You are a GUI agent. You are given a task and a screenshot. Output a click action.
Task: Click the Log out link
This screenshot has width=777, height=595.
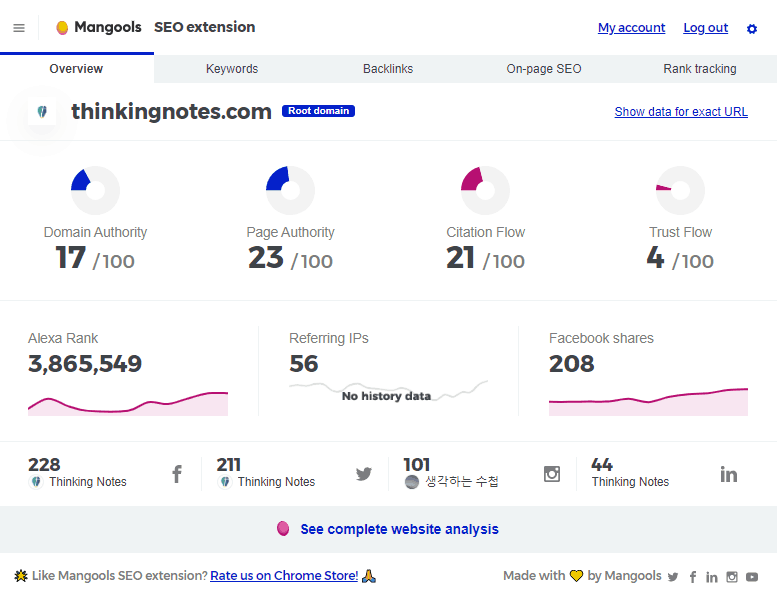pyautogui.click(x=706, y=28)
